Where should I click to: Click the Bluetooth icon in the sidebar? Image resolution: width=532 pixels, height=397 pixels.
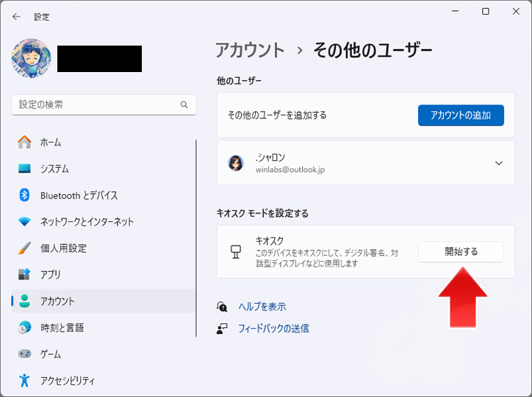tap(24, 195)
